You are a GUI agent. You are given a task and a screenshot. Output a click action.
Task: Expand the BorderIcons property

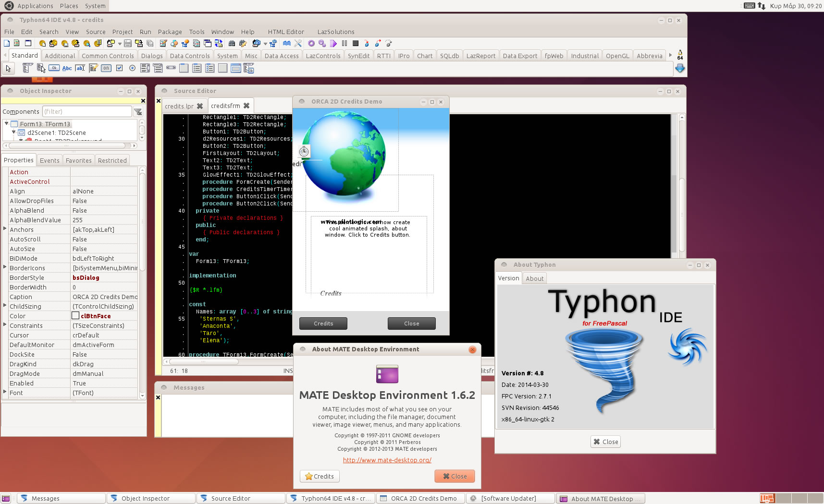coord(5,267)
